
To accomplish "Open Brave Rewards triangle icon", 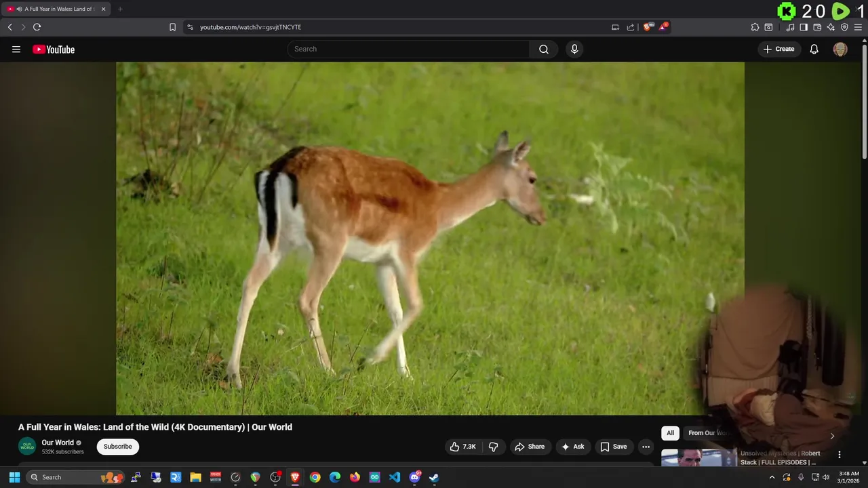I will click(663, 27).
